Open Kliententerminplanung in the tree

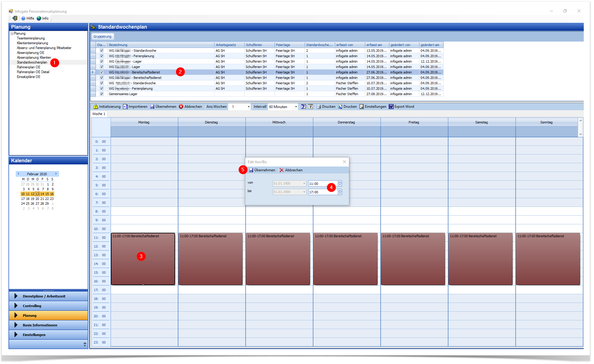click(33, 43)
